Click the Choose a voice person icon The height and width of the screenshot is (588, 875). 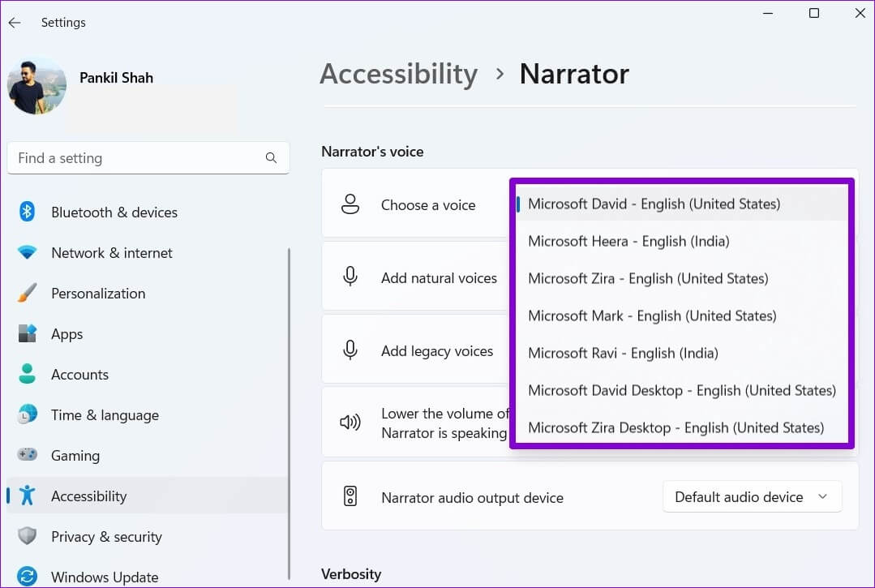pyautogui.click(x=350, y=204)
